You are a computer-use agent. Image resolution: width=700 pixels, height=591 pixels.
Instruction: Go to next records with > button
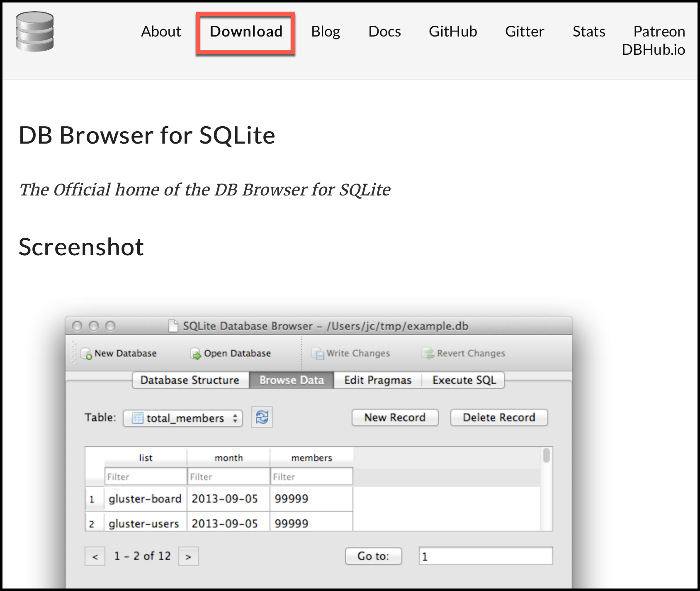(x=189, y=557)
